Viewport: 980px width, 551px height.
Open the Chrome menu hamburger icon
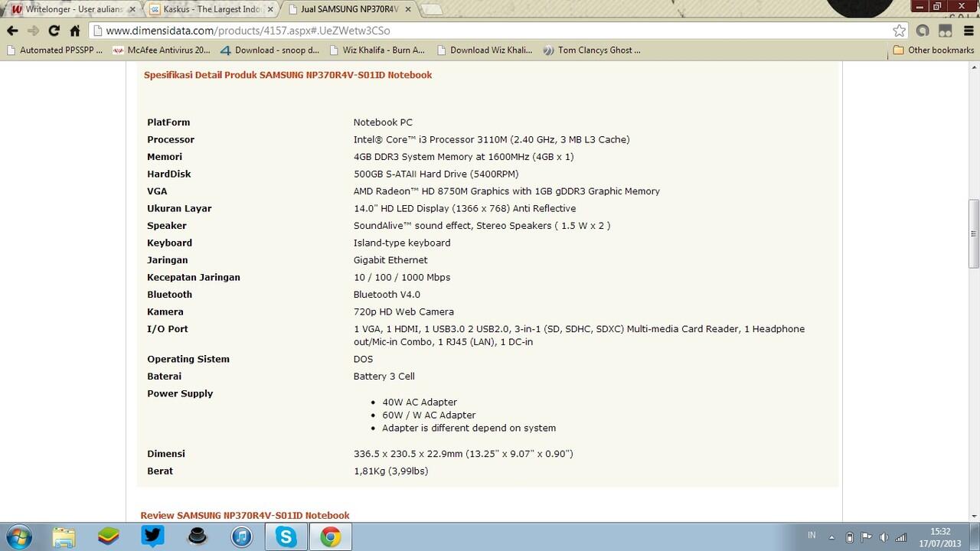click(968, 31)
